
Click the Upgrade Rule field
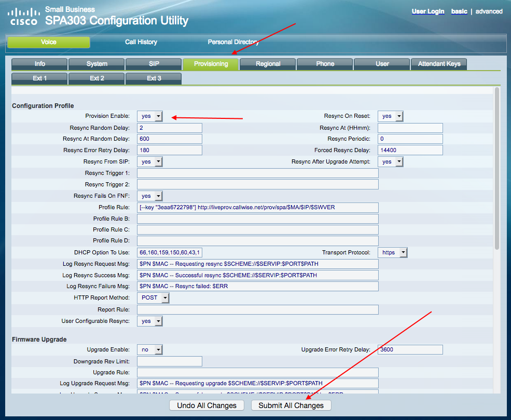(x=257, y=372)
